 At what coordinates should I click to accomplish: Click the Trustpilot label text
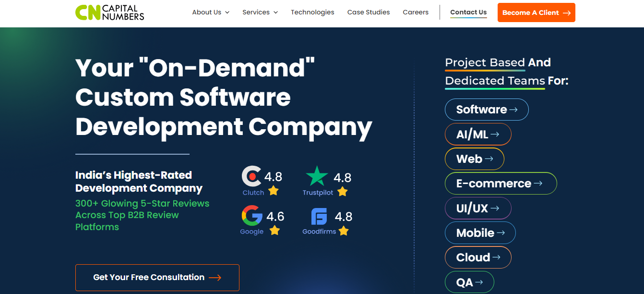(x=319, y=193)
